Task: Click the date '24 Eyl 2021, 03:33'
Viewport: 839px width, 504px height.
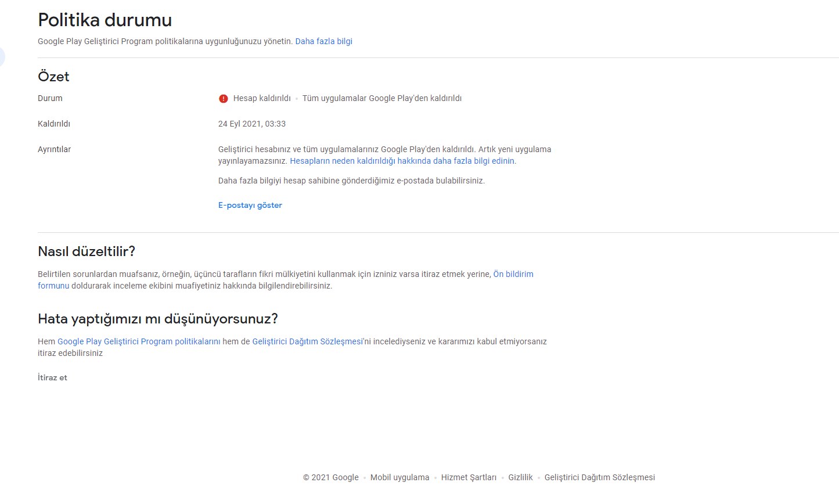Action: [x=252, y=124]
